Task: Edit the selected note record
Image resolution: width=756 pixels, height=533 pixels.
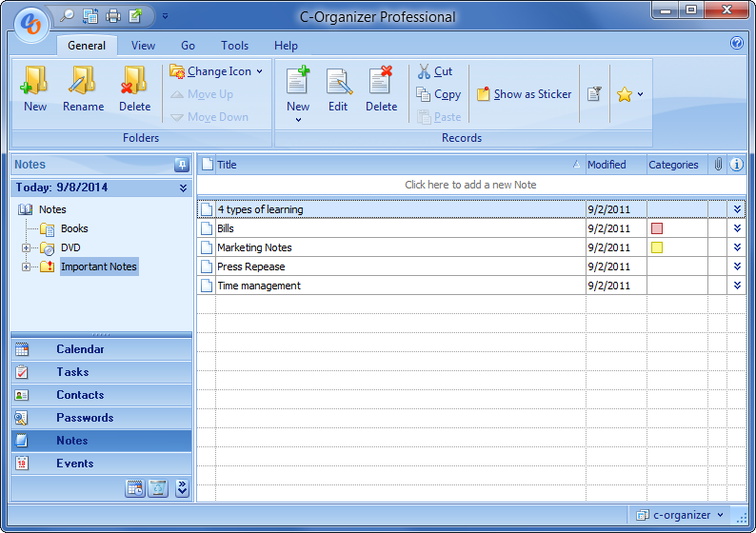Action: 338,89
